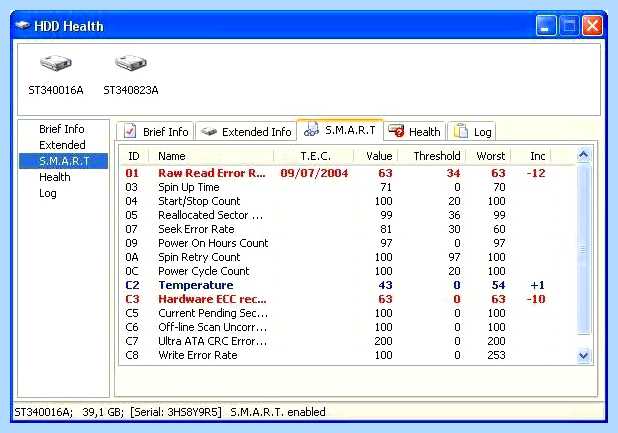
Task: Select the Spin Up Time row
Action: [347, 187]
